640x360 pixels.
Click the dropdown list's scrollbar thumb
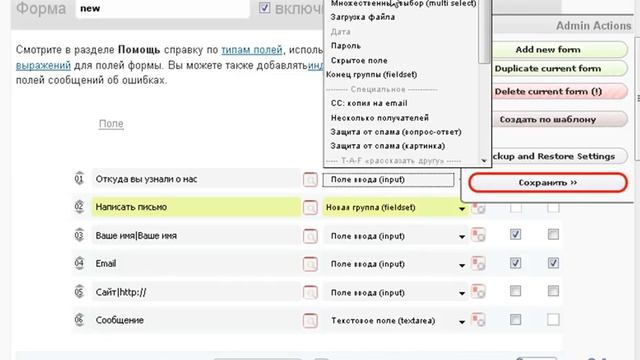(484, 32)
